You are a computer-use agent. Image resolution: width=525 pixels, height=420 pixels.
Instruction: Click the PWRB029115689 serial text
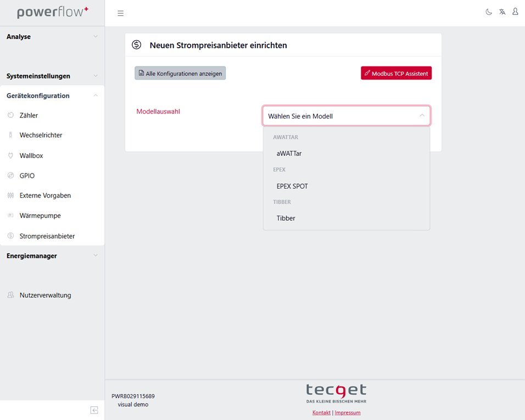click(x=133, y=396)
